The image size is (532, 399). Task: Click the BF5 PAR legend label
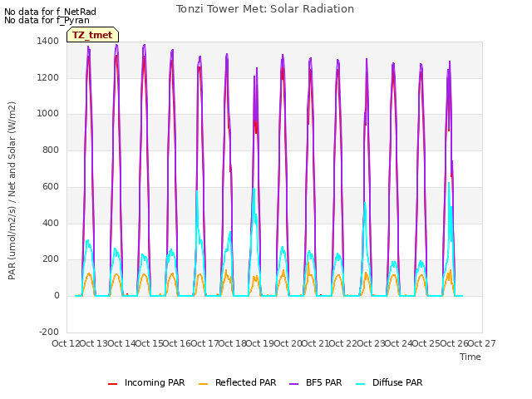point(323,382)
